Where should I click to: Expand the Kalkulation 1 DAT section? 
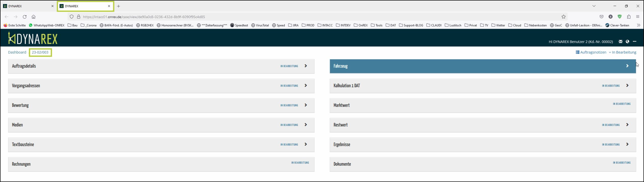627,86
